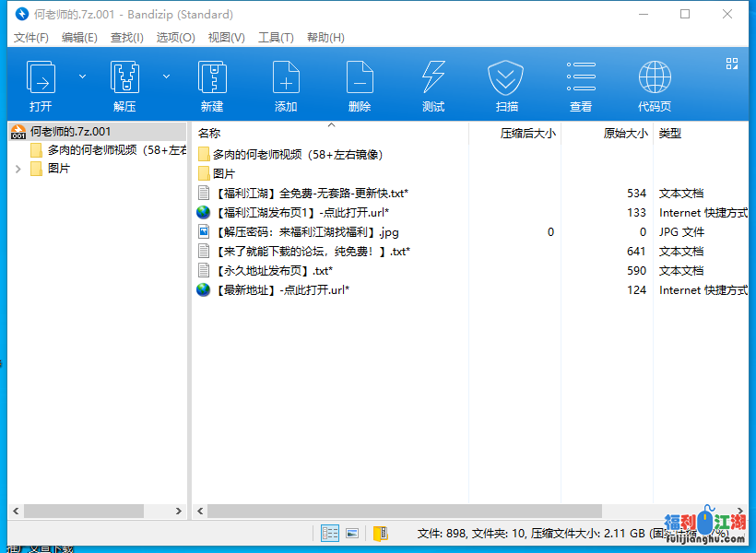Expand the 图片 folder in the tree
756x553 pixels.
[18, 169]
